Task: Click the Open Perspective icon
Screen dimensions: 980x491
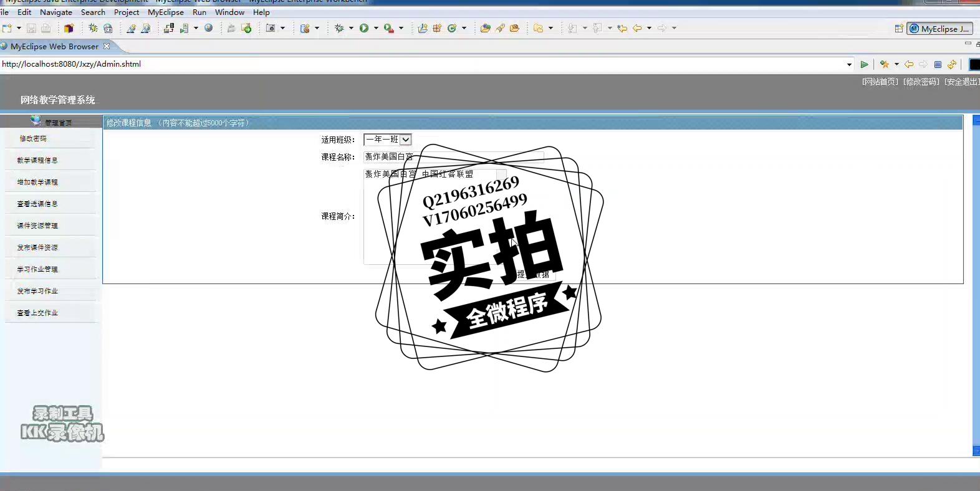Action: 899,29
